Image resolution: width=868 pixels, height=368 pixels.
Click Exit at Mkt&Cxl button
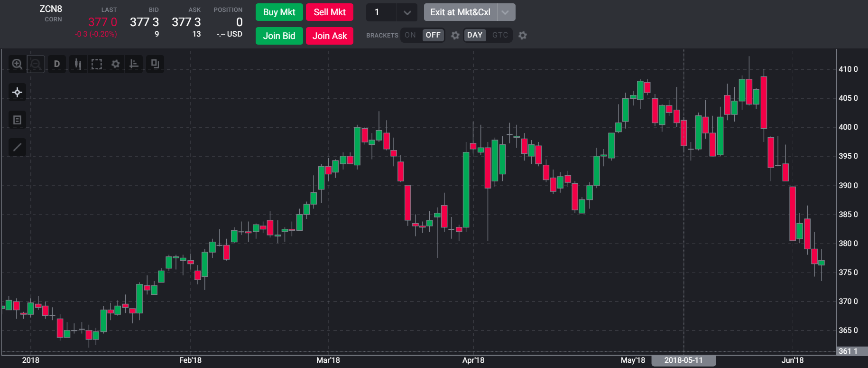pyautogui.click(x=460, y=12)
